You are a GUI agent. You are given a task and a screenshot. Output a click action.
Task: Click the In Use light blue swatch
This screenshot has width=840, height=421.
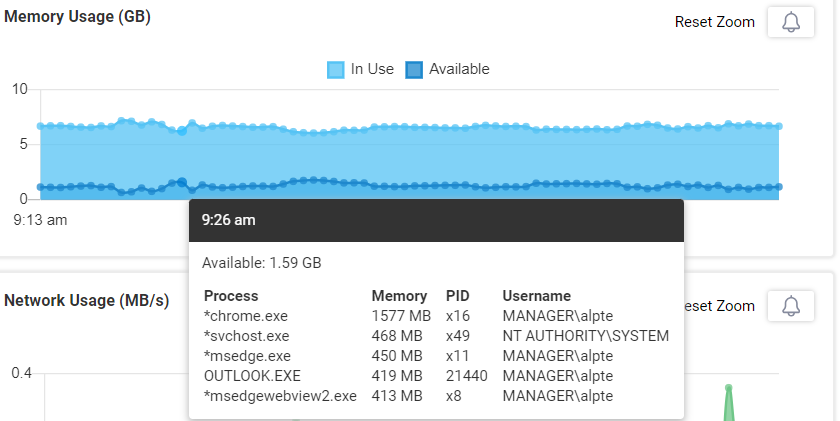(335, 70)
